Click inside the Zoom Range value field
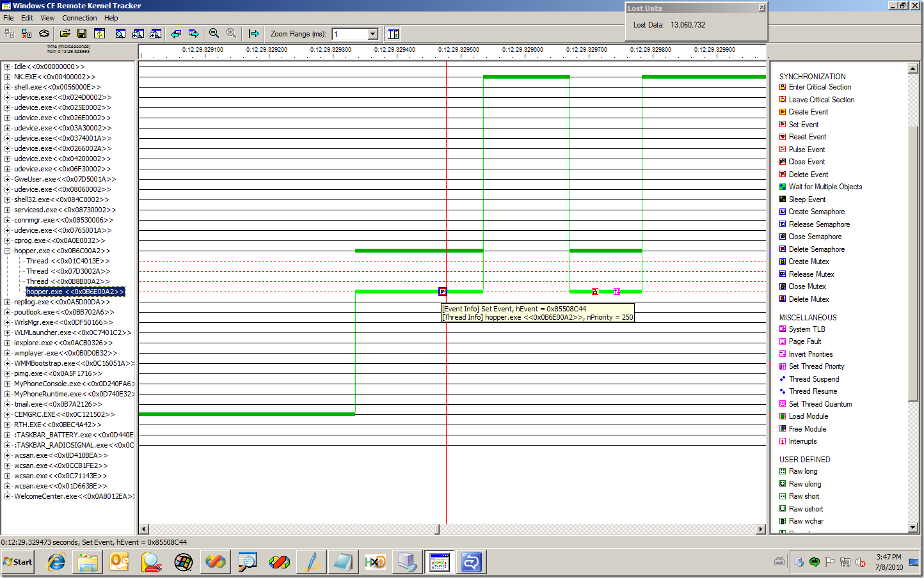924x578 pixels. click(x=350, y=34)
